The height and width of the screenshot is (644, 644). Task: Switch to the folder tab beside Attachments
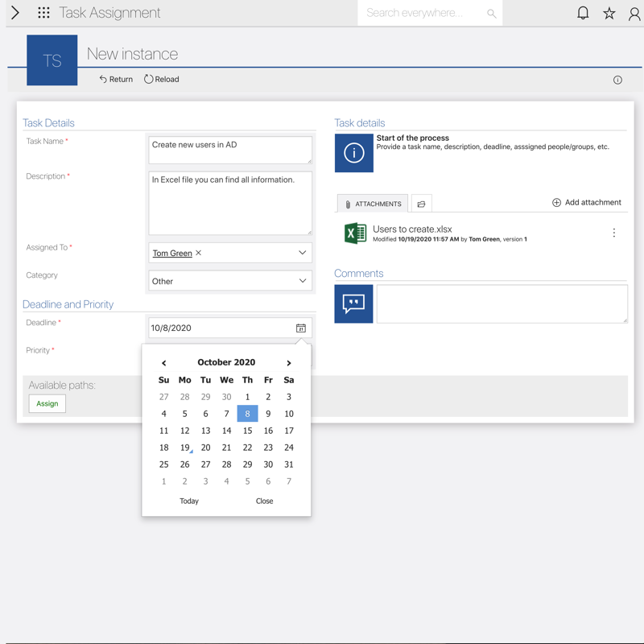tap(421, 204)
